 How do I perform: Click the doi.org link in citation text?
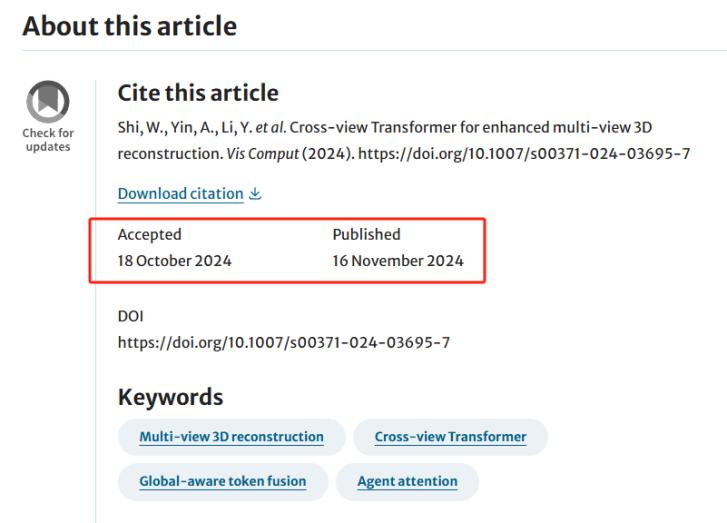pyautogui.click(x=524, y=153)
